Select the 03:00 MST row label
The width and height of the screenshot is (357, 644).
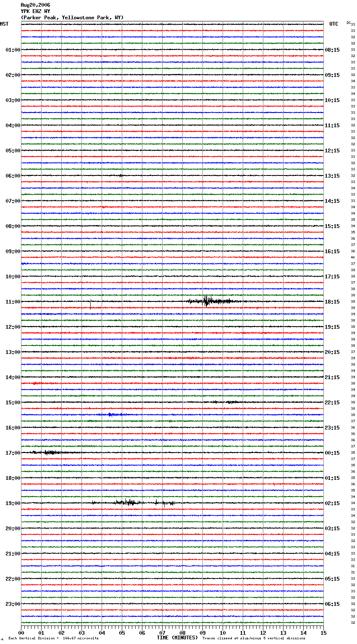pos(13,100)
